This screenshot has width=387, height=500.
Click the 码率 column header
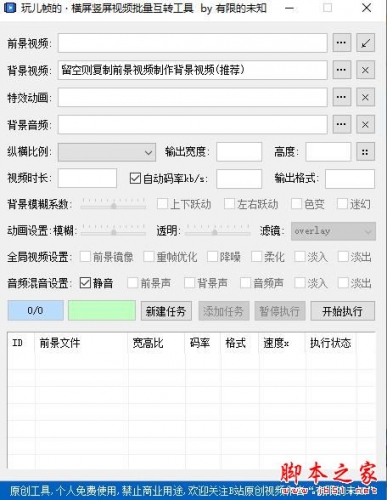click(203, 343)
